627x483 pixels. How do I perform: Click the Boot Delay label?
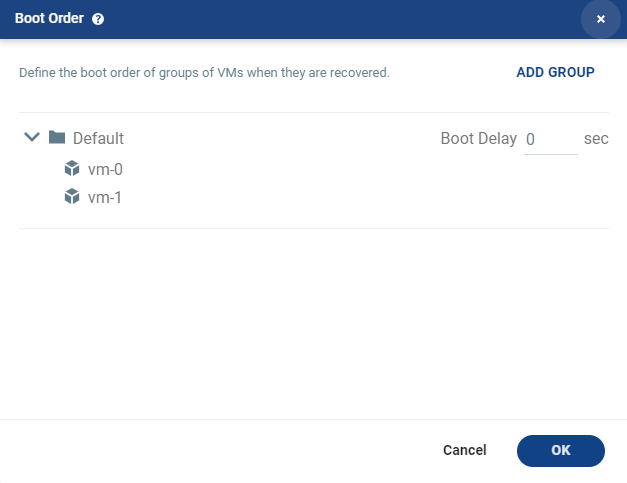pyautogui.click(x=479, y=138)
